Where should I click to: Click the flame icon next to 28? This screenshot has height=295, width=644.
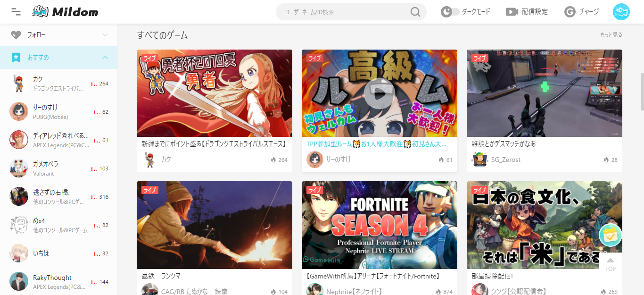(606, 160)
